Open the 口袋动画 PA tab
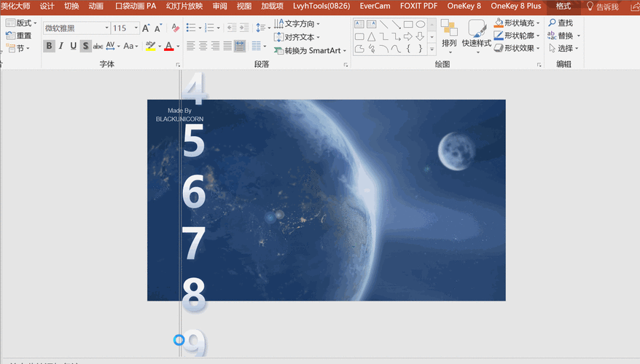 click(x=136, y=6)
